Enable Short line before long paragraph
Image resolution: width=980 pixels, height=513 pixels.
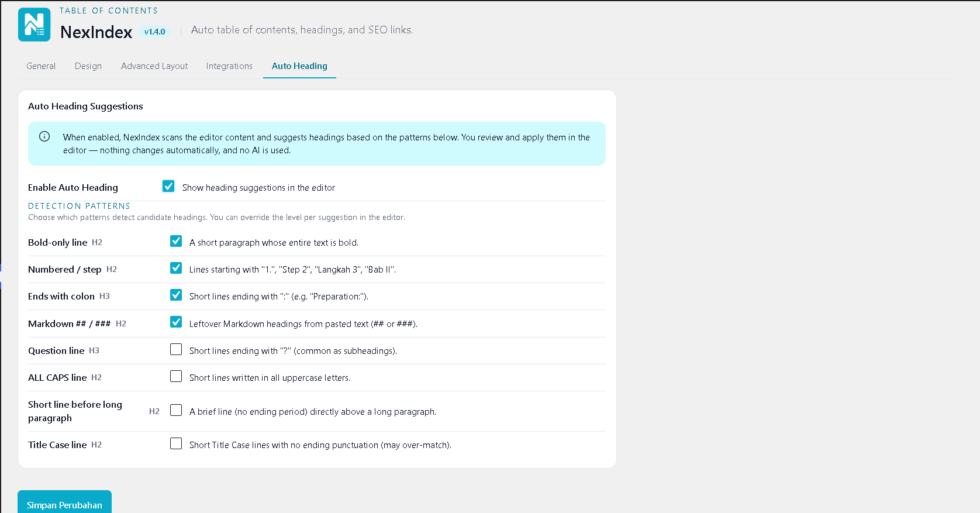[x=176, y=410]
